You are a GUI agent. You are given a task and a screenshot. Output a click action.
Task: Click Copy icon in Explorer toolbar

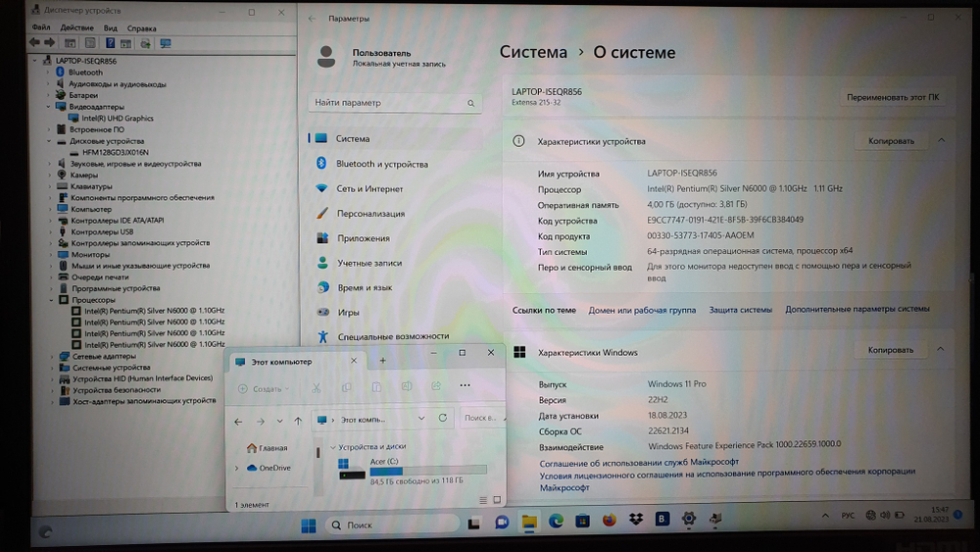346,387
